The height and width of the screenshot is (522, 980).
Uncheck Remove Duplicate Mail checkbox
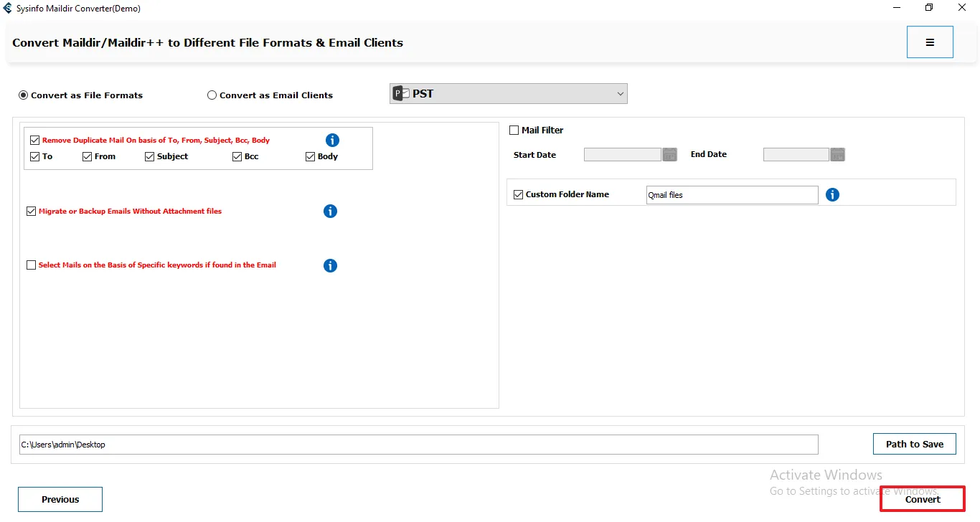34,141
